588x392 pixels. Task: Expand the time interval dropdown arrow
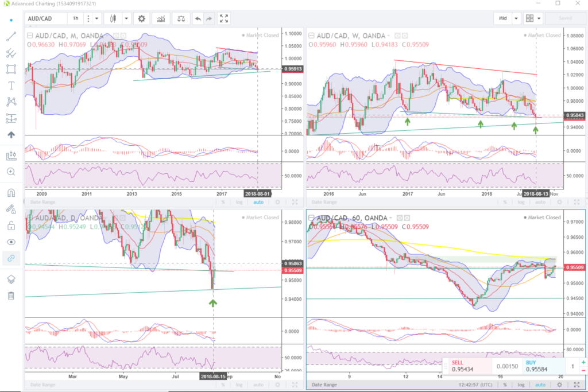click(x=96, y=18)
